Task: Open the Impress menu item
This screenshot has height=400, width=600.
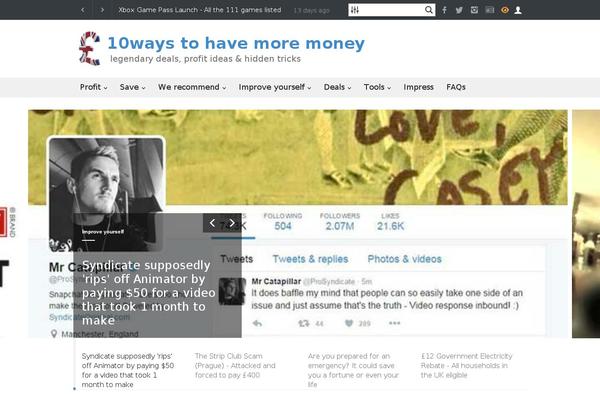Action: (418, 87)
